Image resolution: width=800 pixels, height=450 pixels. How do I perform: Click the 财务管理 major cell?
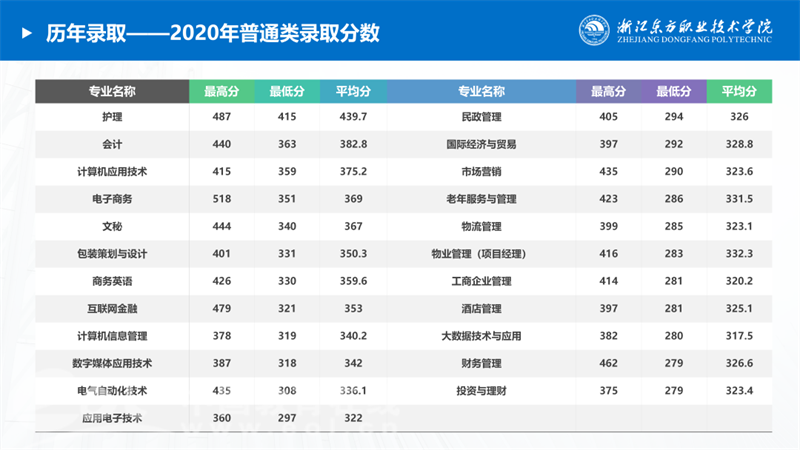click(x=482, y=363)
